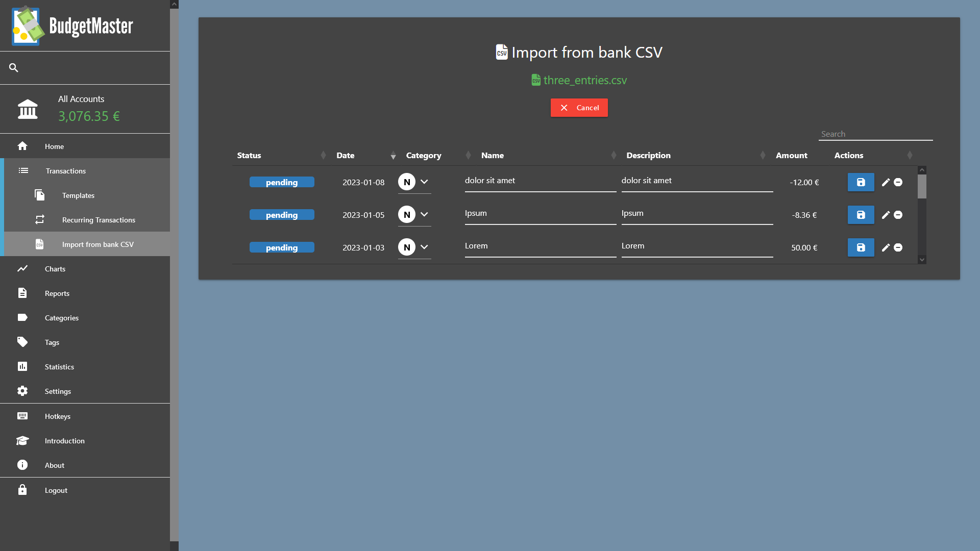This screenshot has height=551, width=980.
Task: Click the Tags tag icon
Action: point(22,342)
